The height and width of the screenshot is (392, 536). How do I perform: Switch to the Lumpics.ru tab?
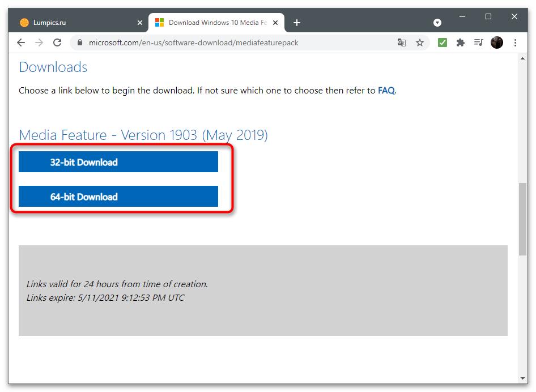pyautogui.click(x=74, y=23)
